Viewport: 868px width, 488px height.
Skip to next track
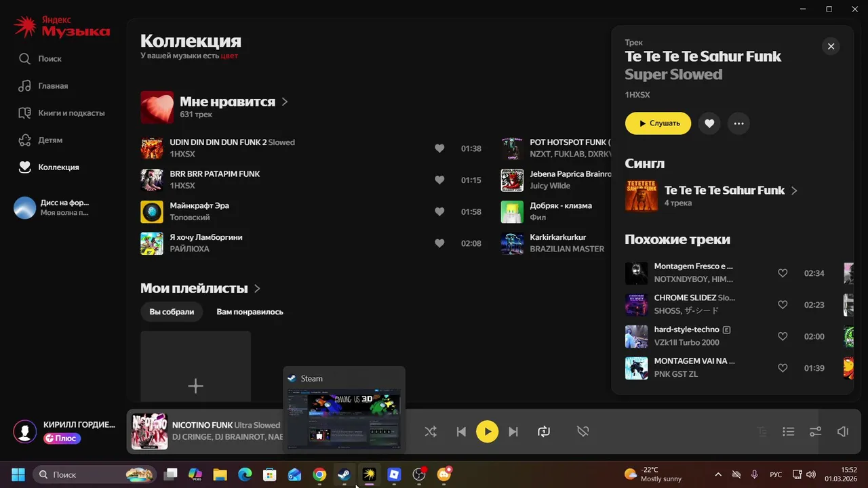[513, 431]
